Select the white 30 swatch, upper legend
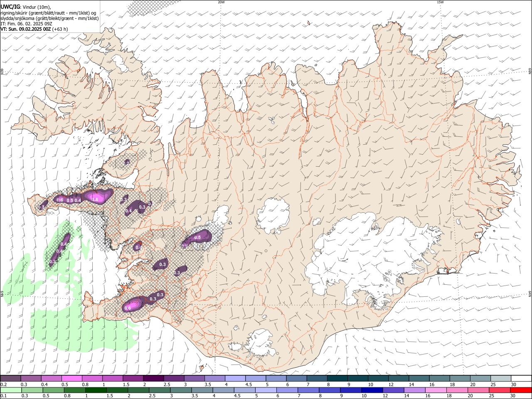Viewport: 532px width, 399px height. click(521, 379)
